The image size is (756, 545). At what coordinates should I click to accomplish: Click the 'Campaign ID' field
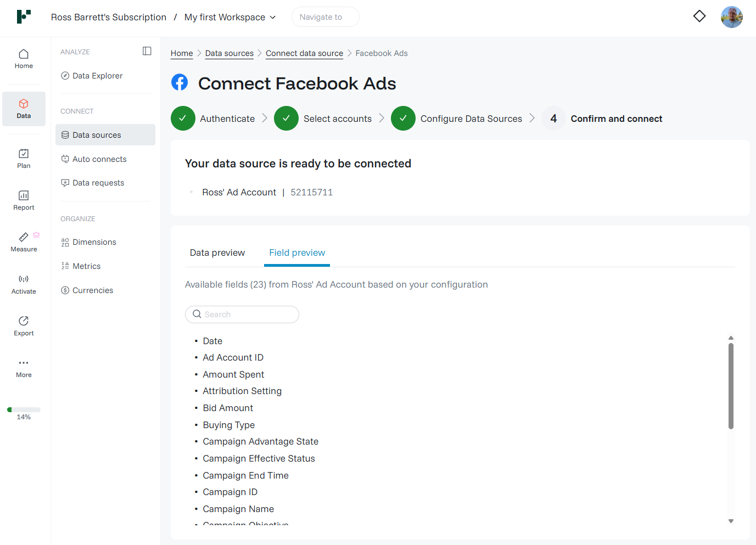230,492
